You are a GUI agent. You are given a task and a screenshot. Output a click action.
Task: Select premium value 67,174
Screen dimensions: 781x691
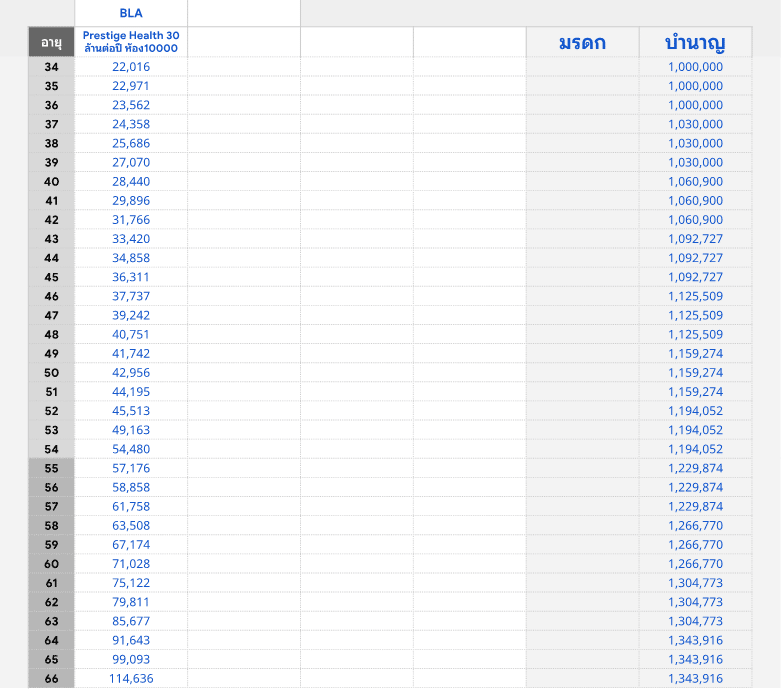[131, 544]
